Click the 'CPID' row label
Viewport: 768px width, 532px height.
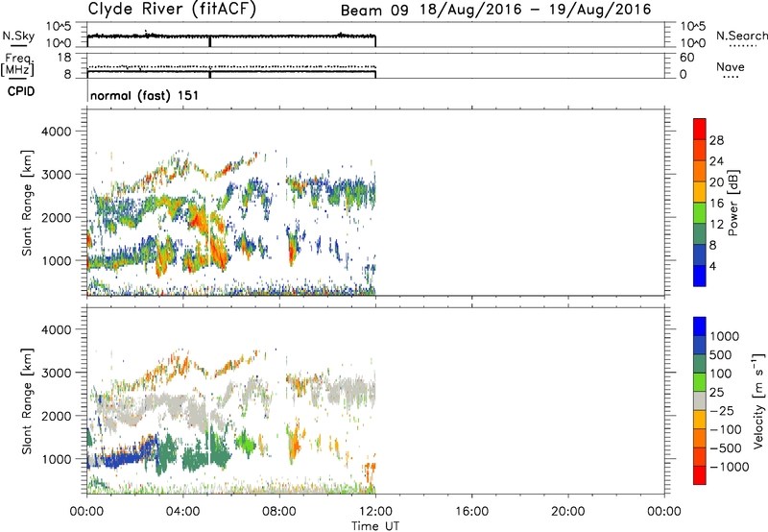[21, 91]
